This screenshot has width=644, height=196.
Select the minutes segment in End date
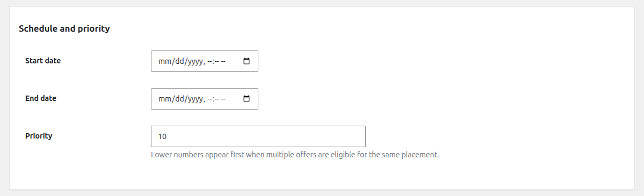point(217,99)
